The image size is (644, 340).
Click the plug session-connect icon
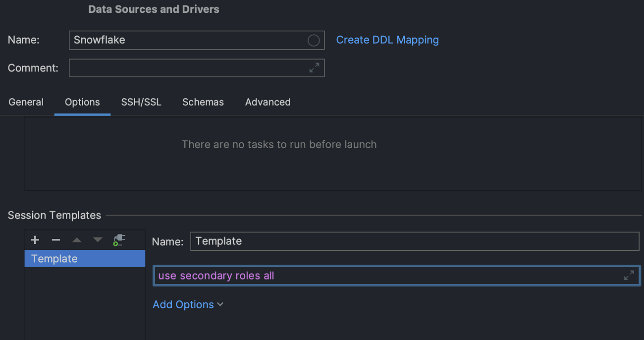point(119,240)
